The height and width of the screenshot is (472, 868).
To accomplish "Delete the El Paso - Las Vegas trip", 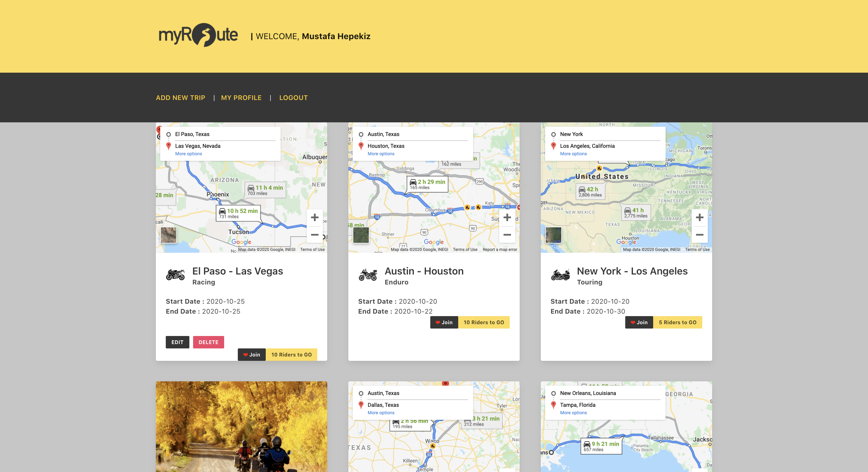I will pyautogui.click(x=208, y=342).
